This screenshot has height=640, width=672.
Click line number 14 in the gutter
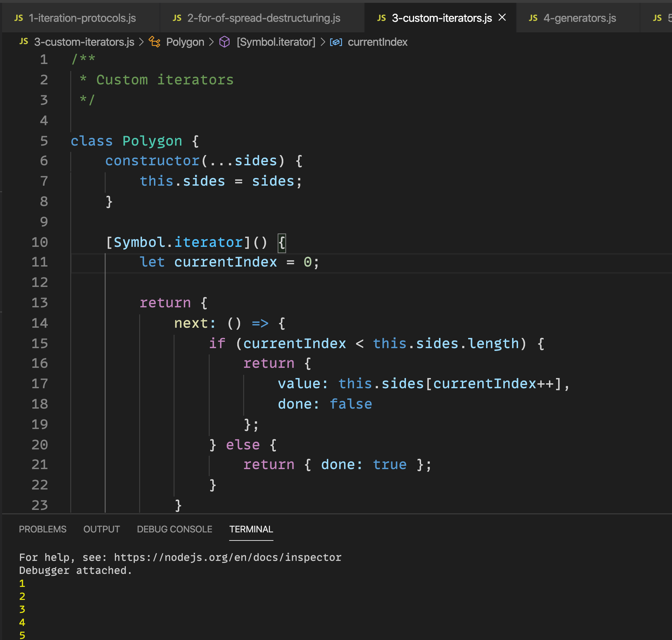[x=40, y=323]
